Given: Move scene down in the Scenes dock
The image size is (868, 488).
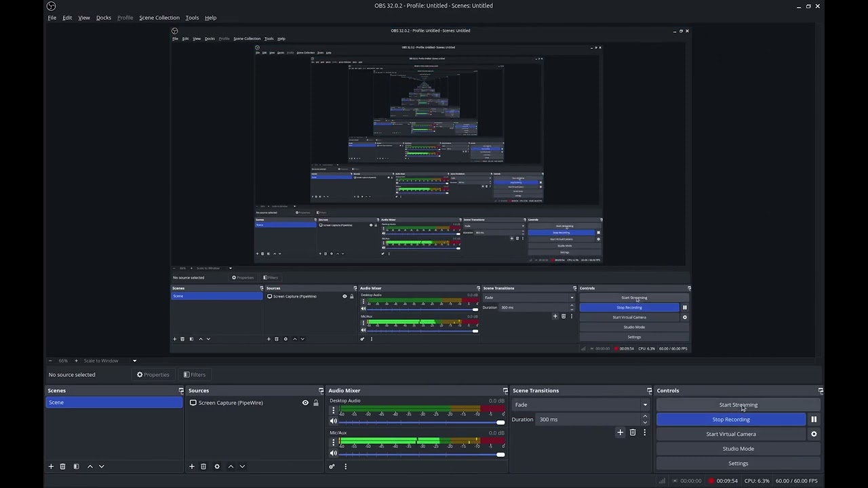Looking at the screenshot, I should click(102, 466).
